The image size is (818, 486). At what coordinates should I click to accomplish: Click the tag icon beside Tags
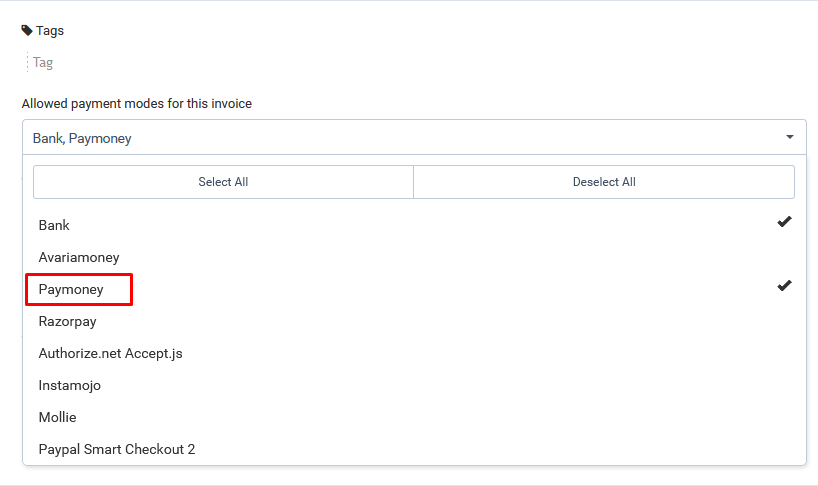tap(27, 30)
